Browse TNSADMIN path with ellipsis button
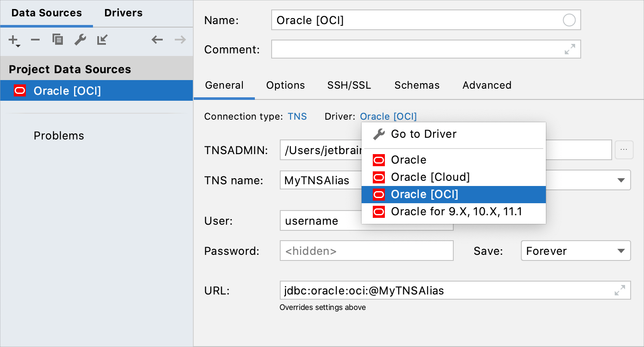644x347 pixels. tap(624, 150)
